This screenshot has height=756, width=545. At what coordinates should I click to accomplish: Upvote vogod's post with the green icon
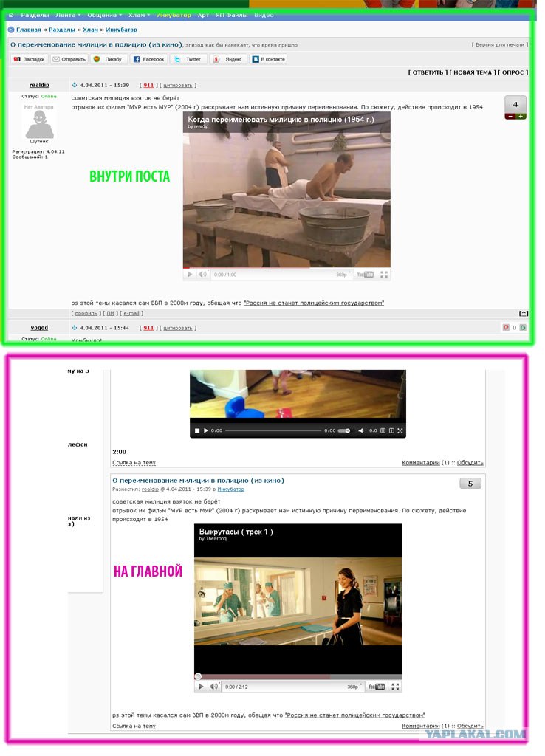pos(523,327)
